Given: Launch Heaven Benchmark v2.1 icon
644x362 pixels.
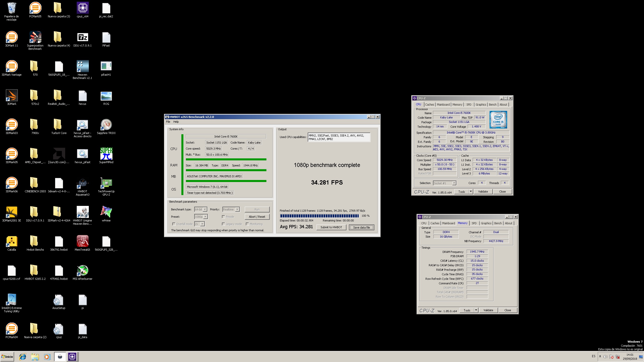Looking at the screenshot, I should (x=83, y=70).
